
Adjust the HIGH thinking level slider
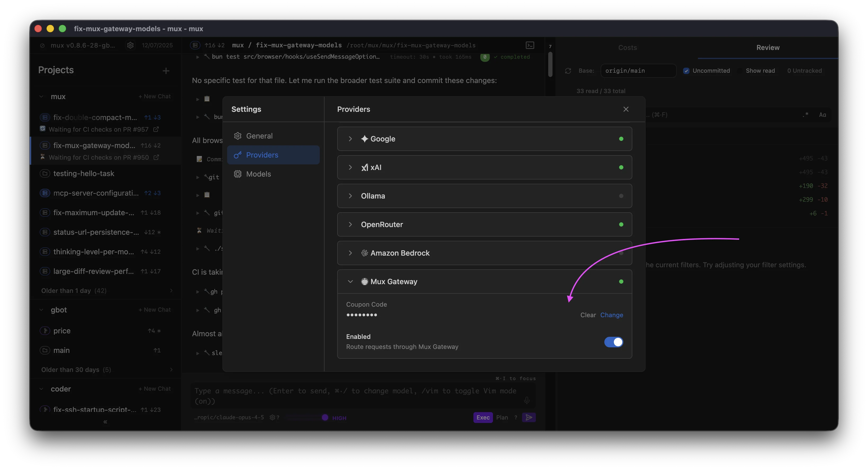[x=325, y=417]
